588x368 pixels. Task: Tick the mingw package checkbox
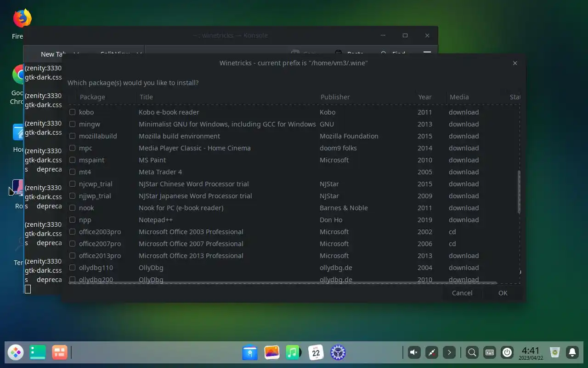(x=72, y=124)
